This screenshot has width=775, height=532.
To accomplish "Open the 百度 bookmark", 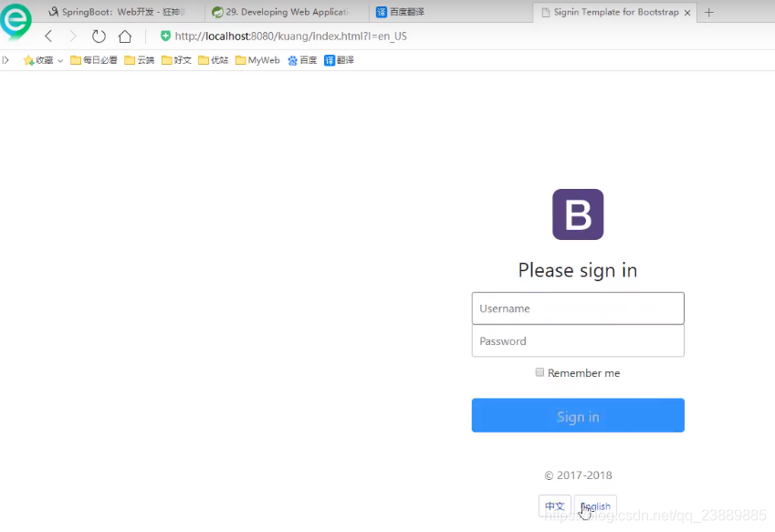I will click(302, 60).
